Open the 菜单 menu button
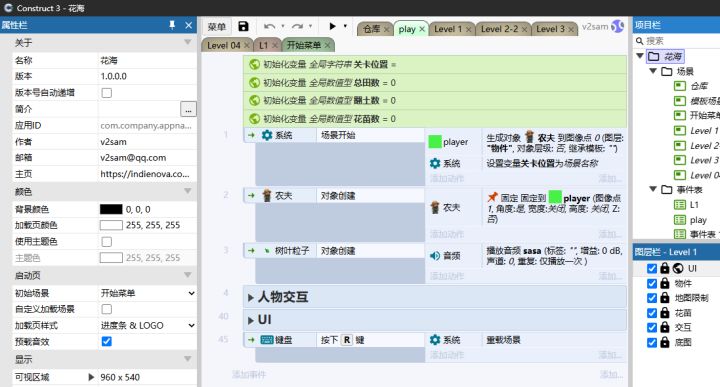 [x=217, y=27]
